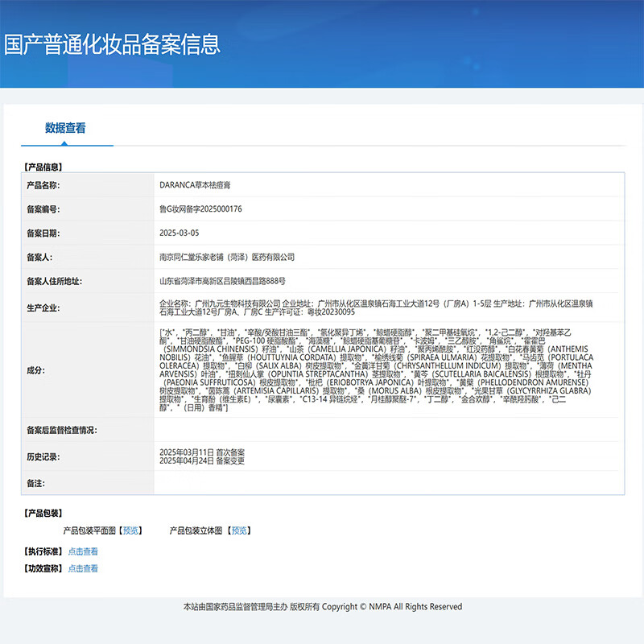Click the filing number 鲁G妆网备字2025000176
Screen dimensions: 644x644
click(x=200, y=209)
